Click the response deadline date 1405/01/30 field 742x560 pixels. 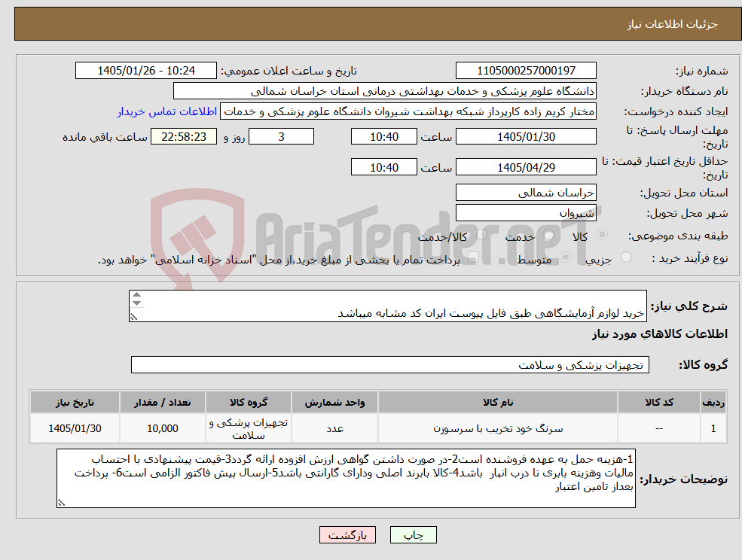[526, 137]
